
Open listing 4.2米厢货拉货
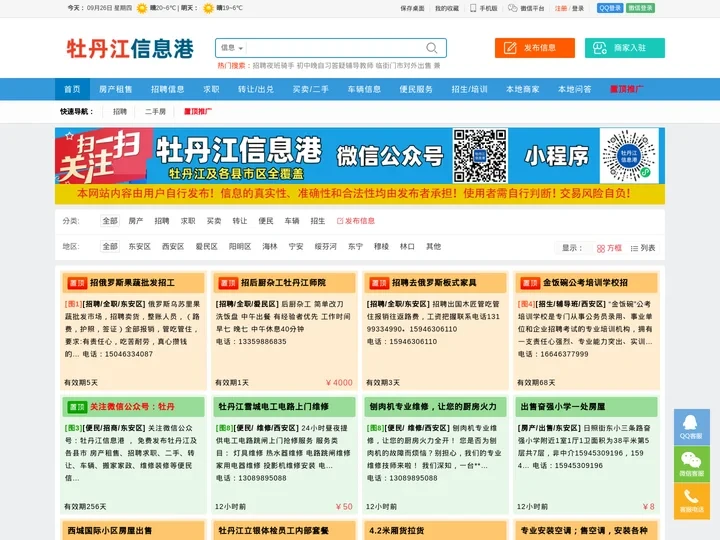(x=396, y=530)
